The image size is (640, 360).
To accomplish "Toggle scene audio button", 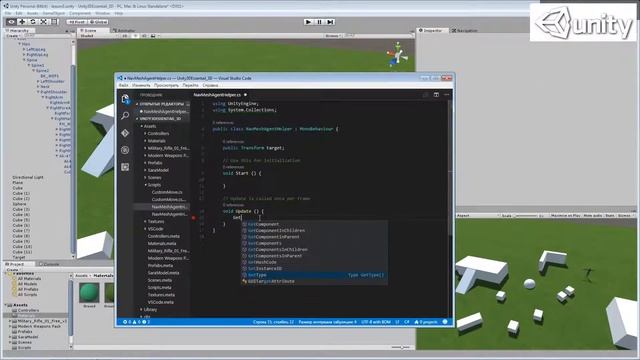I will tap(144, 36).
